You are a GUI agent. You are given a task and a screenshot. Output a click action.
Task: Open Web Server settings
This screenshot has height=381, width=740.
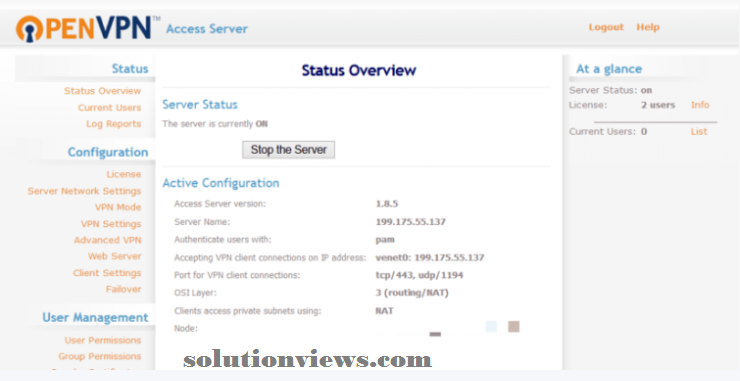pyautogui.click(x=114, y=256)
